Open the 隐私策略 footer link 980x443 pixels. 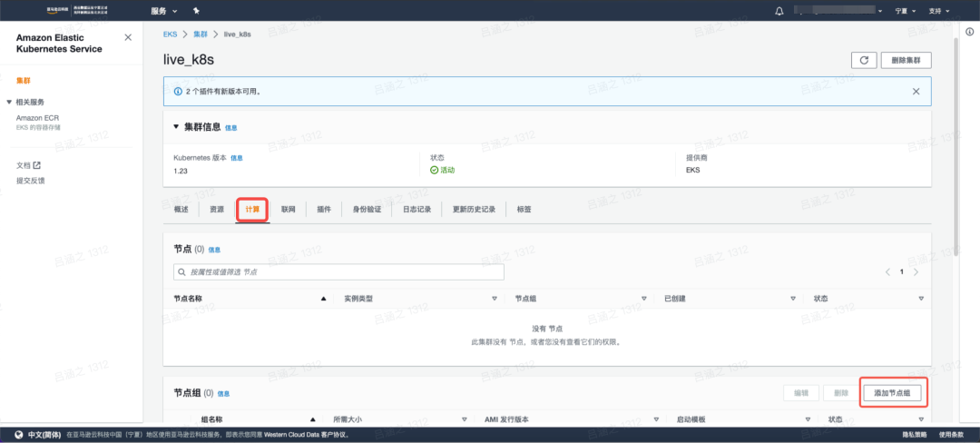coord(915,434)
